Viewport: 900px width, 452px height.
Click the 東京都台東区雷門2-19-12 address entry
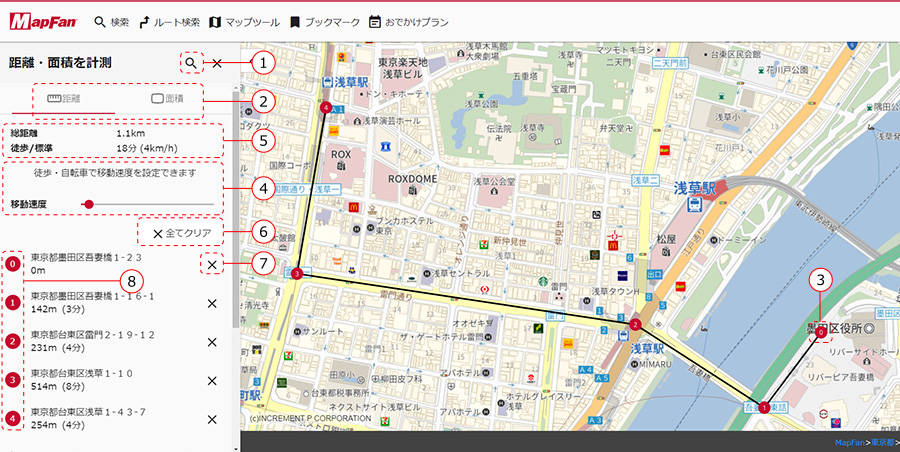[93, 334]
